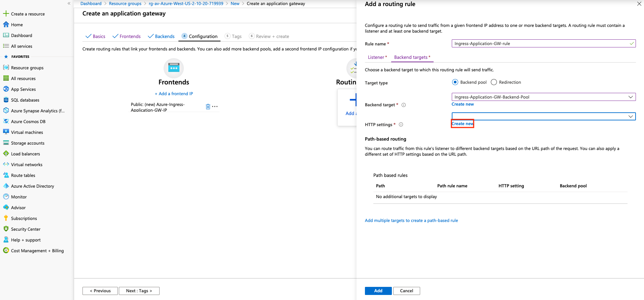Open App Services icon
The width and height of the screenshot is (644, 300).
click(6, 89)
